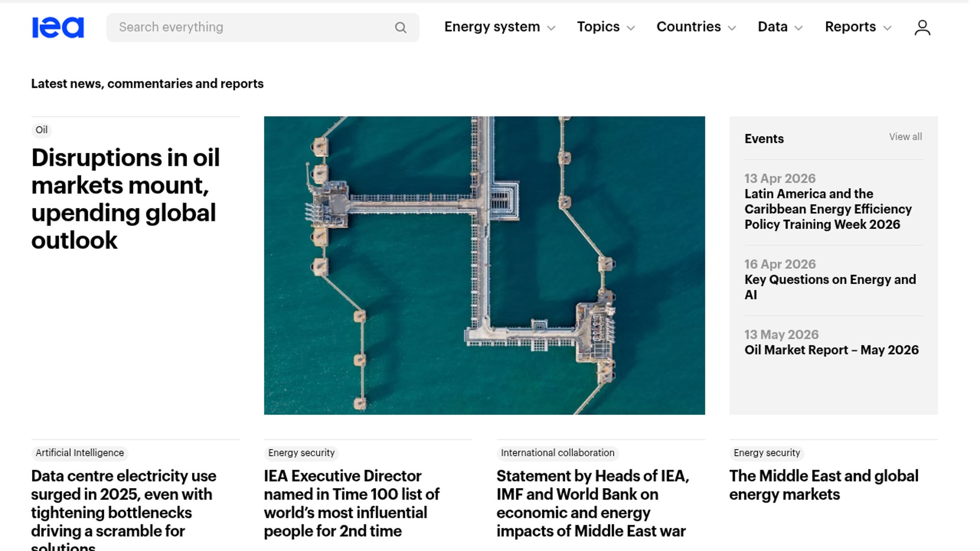Viewport: 980px width, 551px height.
Task: Expand the Topics menu chevron
Action: pyautogui.click(x=631, y=28)
